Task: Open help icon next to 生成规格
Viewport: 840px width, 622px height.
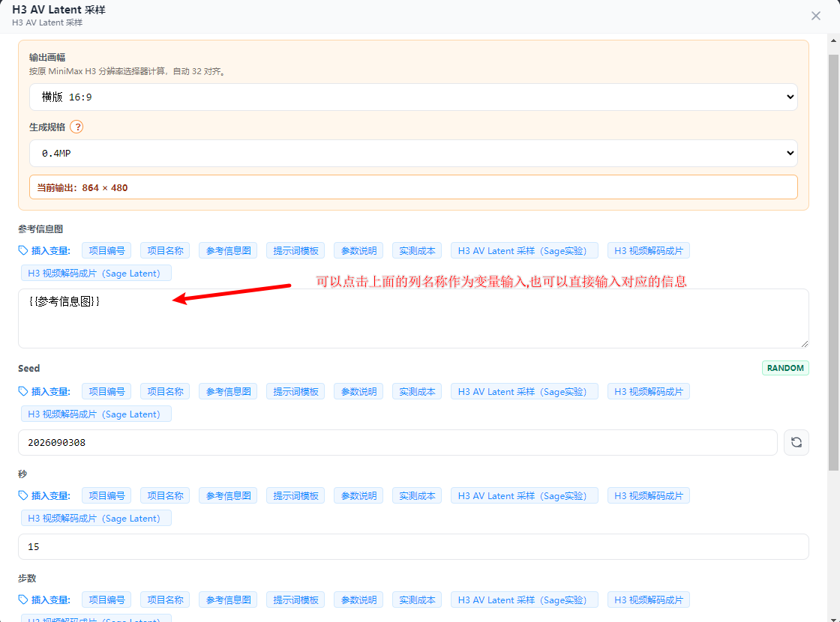Action: (x=76, y=127)
